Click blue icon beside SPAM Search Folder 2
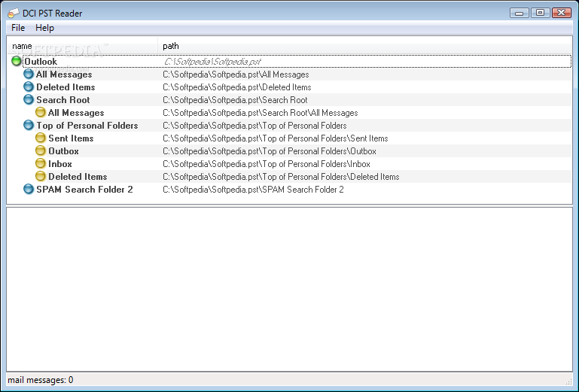 29,189
